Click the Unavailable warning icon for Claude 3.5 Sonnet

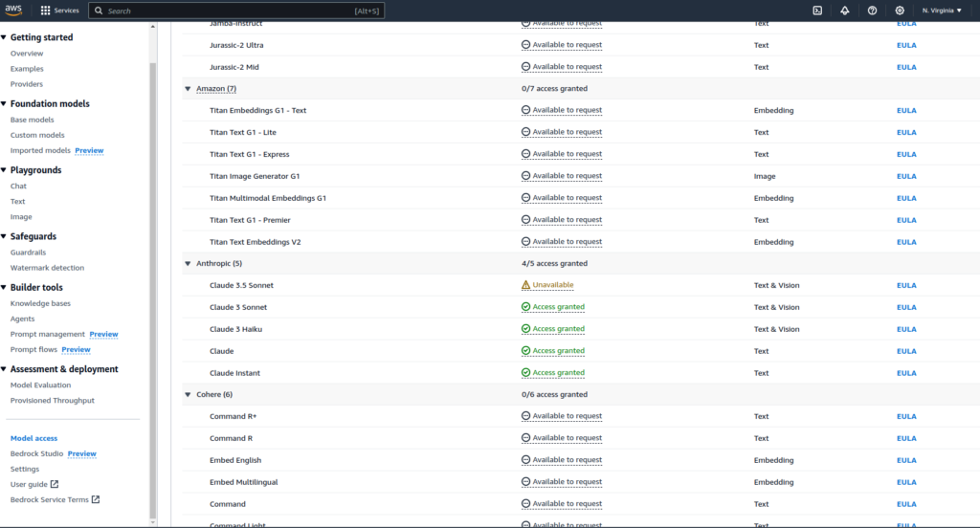tap(525, 285)
